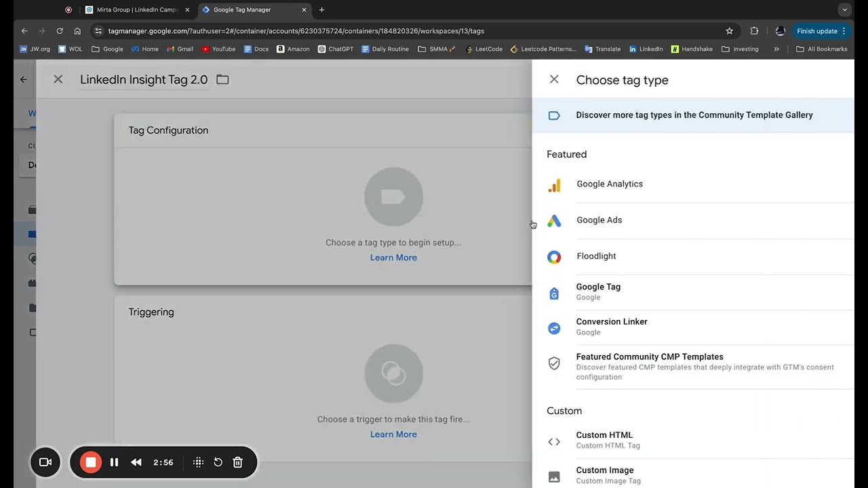
Task: Edit the LinkedIn Insight Tag 2.0 name
Action: 144,79
